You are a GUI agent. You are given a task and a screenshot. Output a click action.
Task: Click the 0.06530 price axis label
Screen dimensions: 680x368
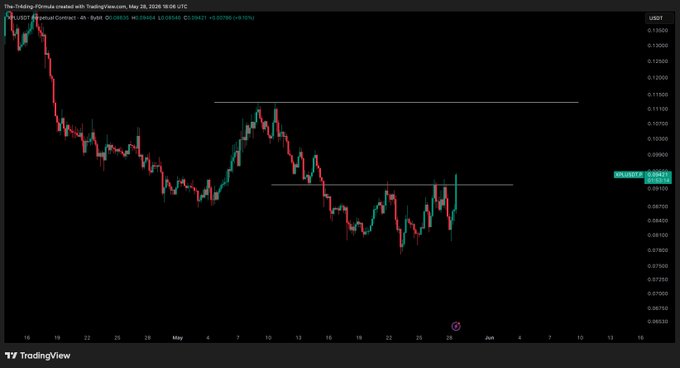click(657, 322)
